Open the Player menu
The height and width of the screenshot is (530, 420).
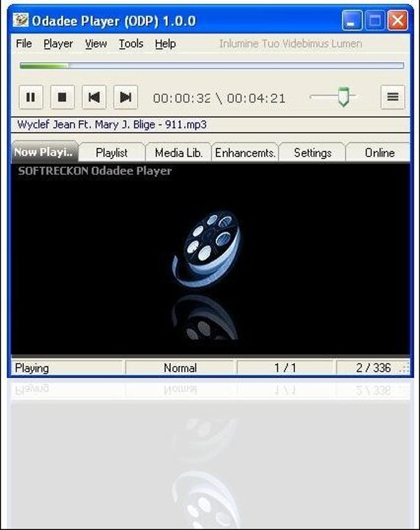tap(58, 43)
